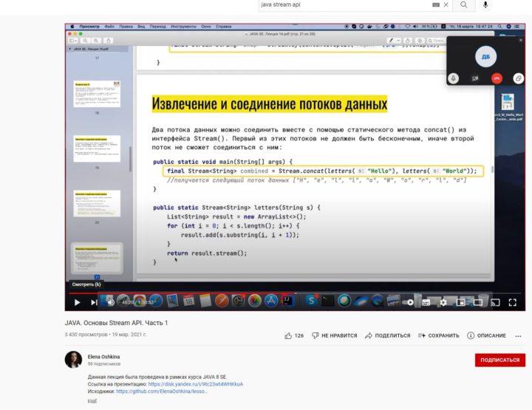Image resolution: width=532 pixels, height=410 pixels.
Task: Open the player settings gear
Action: [443, 302]
